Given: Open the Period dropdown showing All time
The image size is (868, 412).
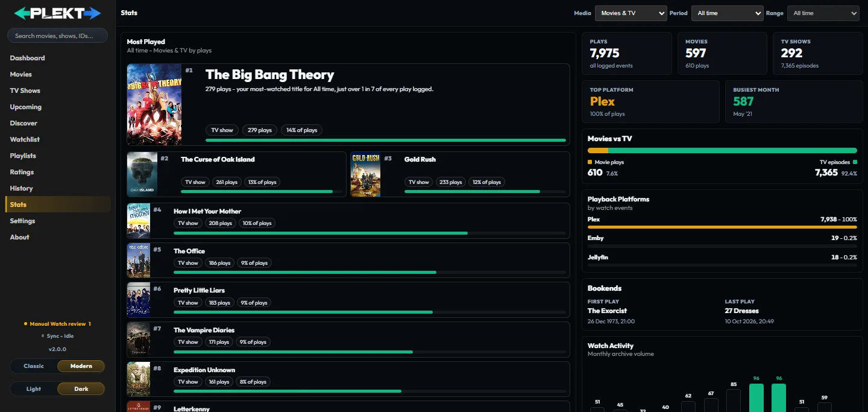Looking at the screenshot, I should point(728,13).
